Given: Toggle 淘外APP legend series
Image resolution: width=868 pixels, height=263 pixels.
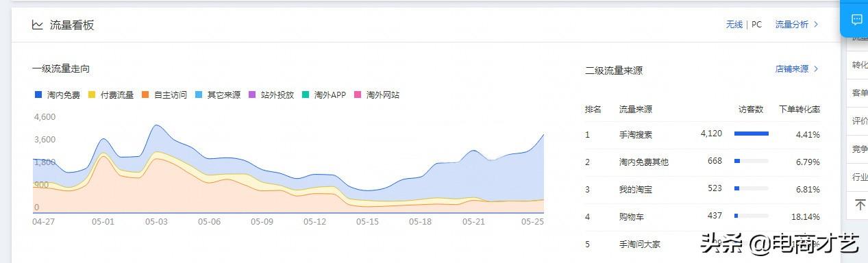Looking at the screenshot, I should coord(324,95).
